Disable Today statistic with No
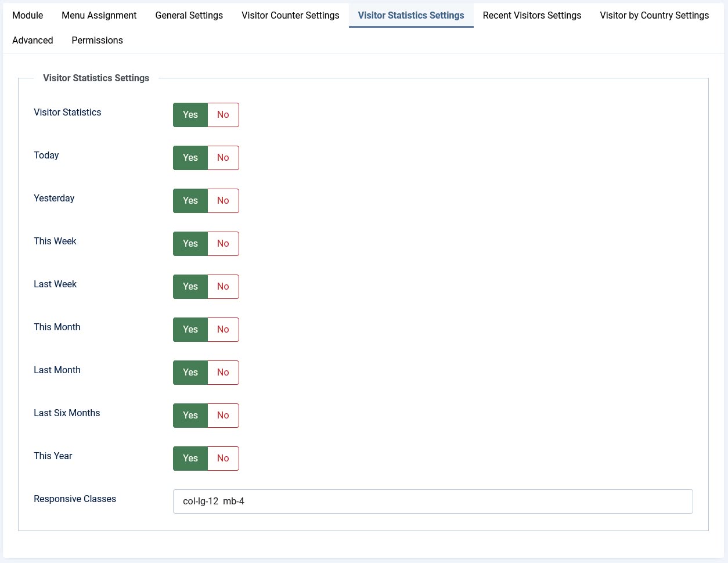728x563 pixels. (223, 158)
